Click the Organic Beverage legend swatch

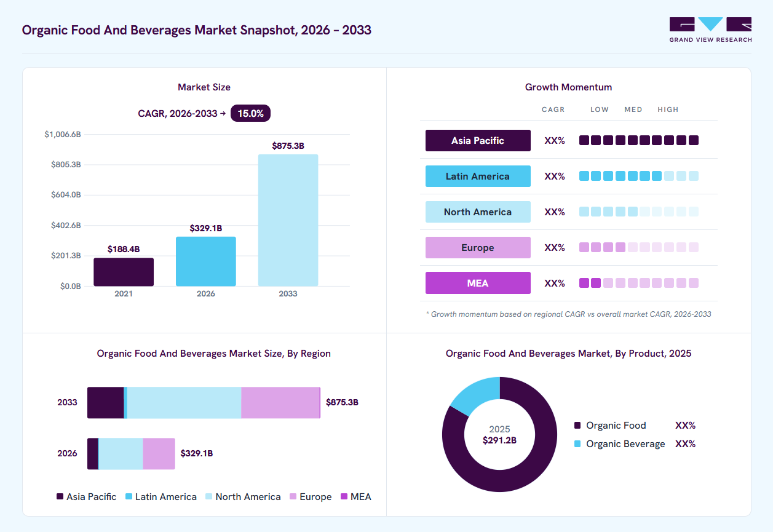[x=577, y=444]
